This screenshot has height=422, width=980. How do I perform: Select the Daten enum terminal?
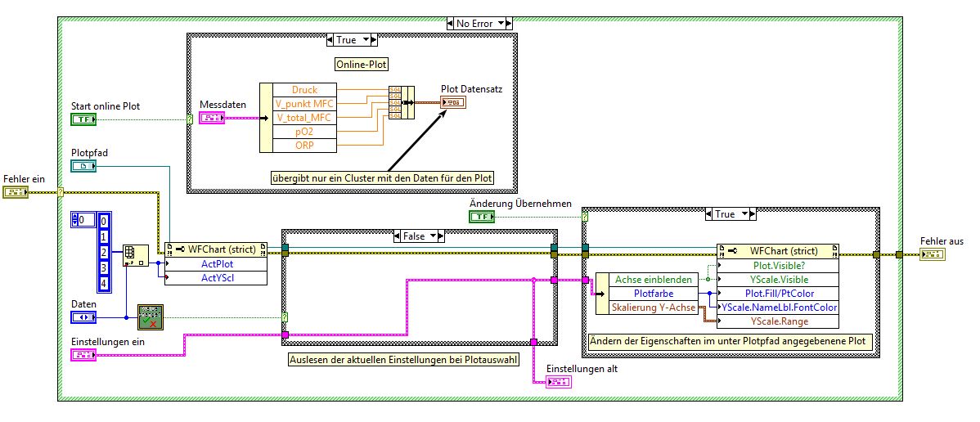(83, 317)
